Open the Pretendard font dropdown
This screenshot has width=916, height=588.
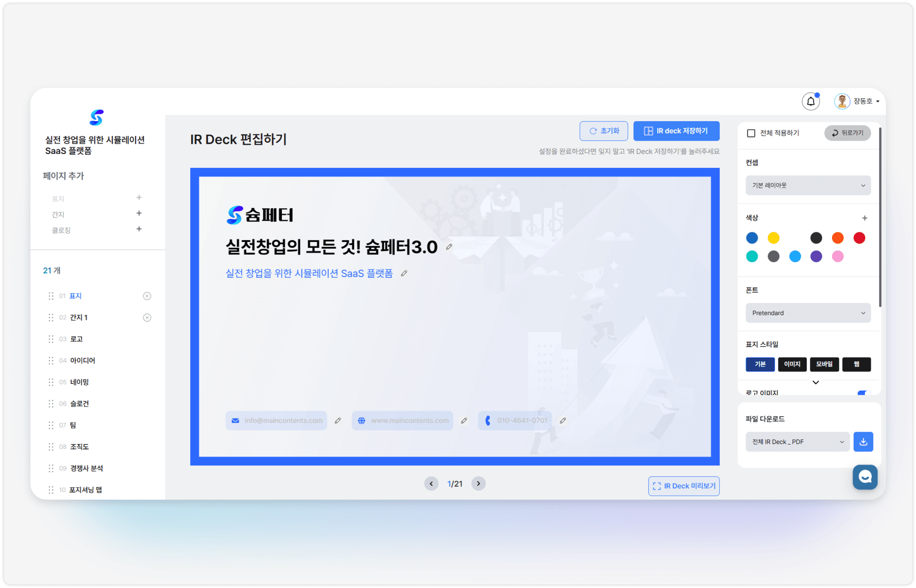click(x=808, y=313)
